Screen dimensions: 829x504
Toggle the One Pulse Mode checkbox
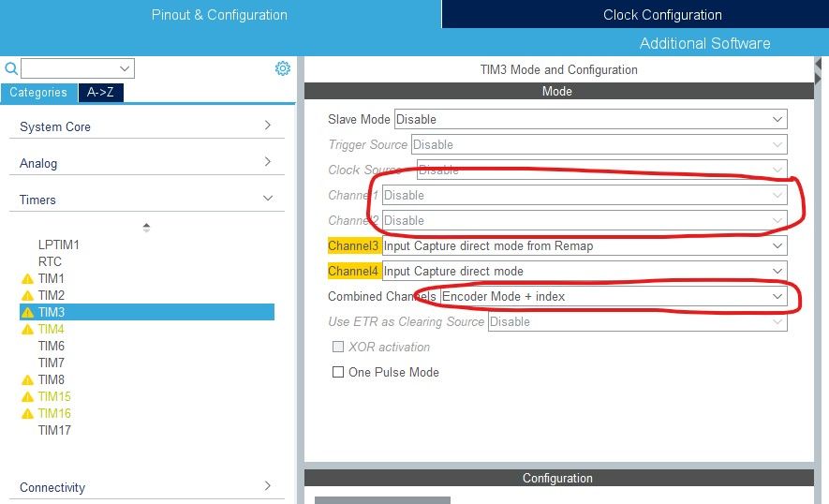tap(338, 372)
